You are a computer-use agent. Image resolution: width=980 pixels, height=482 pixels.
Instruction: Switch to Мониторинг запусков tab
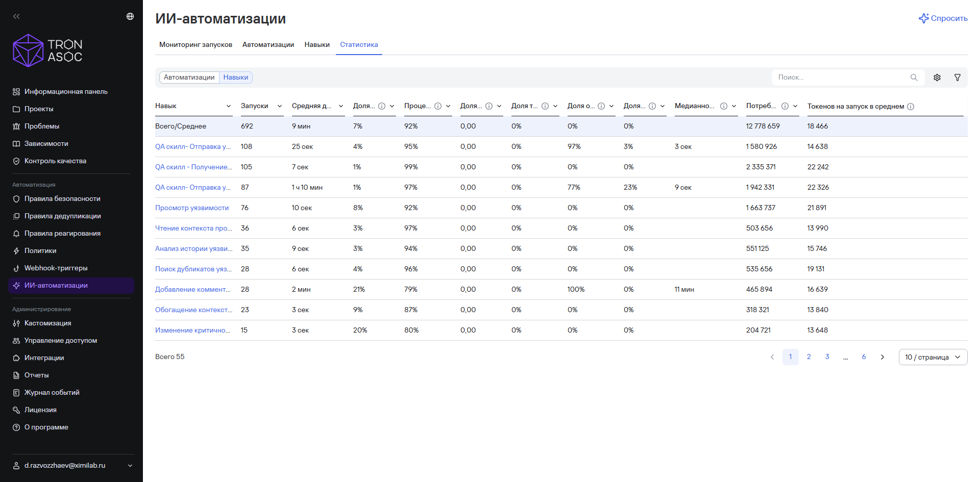[x=195, y=45]
